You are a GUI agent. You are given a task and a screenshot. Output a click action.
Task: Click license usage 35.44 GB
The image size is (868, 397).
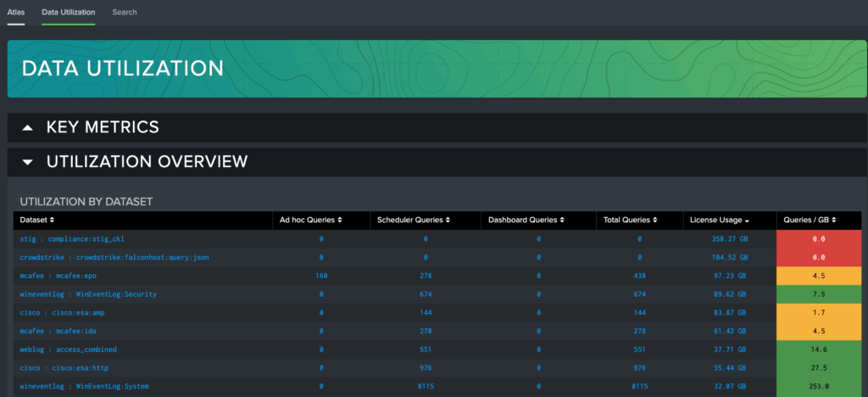(732, 367)
